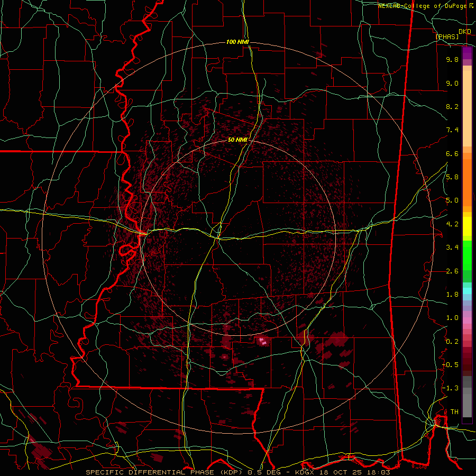Image resolution: width=476 pixels, height=476 pixels.
Task: Pick the cyan segment of the color scale
Action: pyautogui.click(x=467, y=291)
